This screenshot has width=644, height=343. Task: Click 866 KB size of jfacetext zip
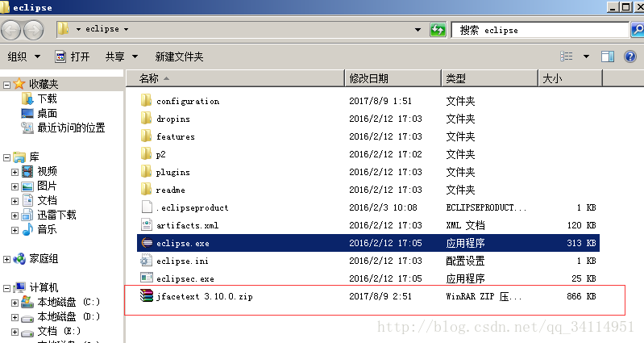581,296
